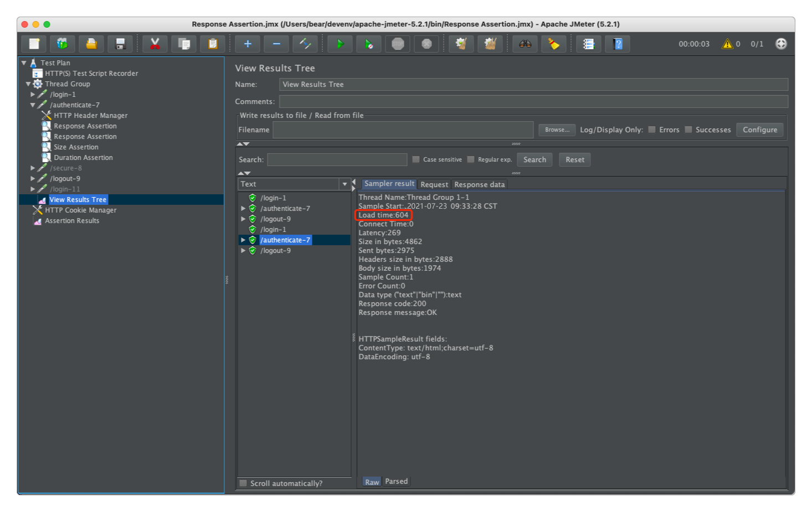Enable the Successes only checkbox
Screen dimensions: 812x512
coord(688,130)
